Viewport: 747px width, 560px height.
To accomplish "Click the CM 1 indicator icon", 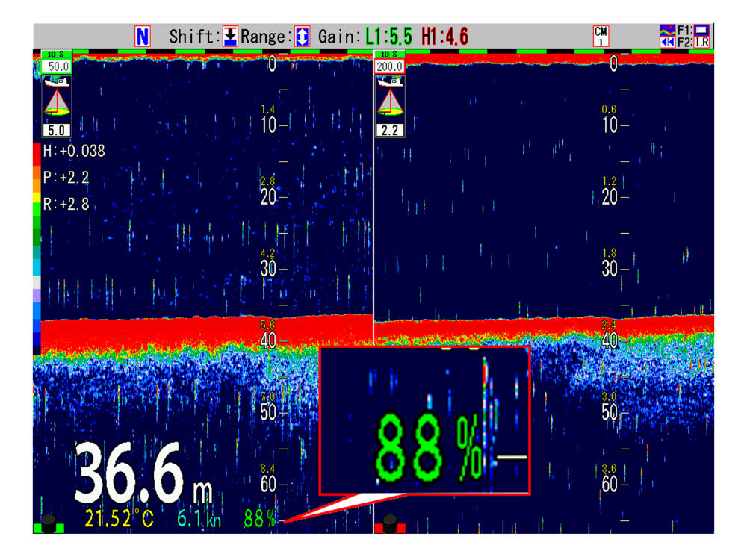I will tap(601, 36).
